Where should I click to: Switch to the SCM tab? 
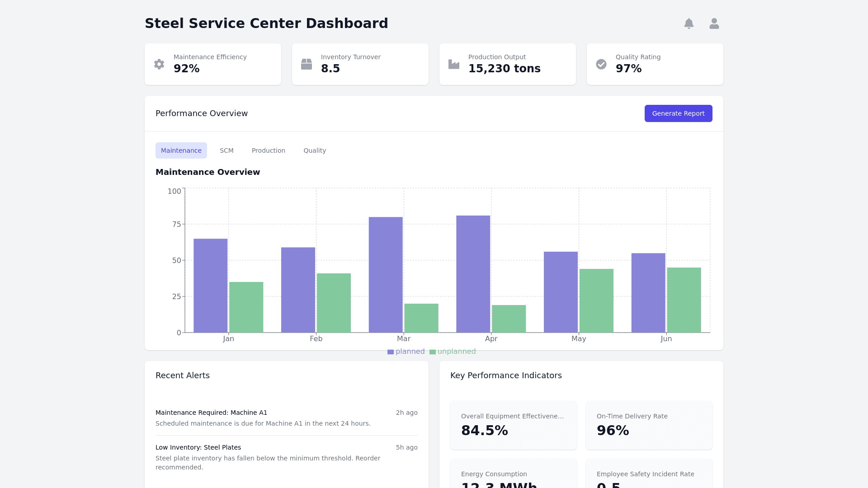pos(226,150)
